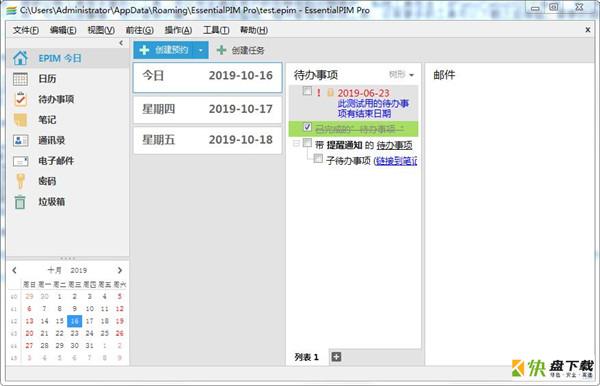600x386 pixels.
Task: Open 待办事项 sidebar icon
Action: [x=20, y=99]
